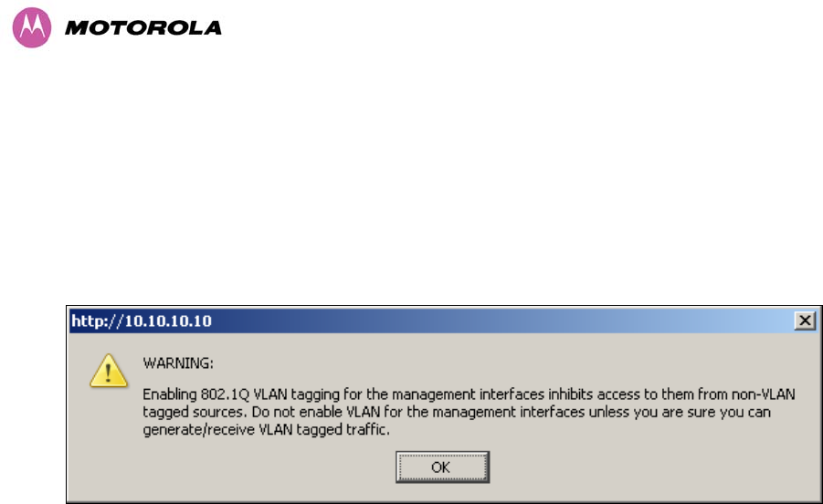This screenshot has width=823, height=504.
Task: Click the WARNING: heading label
Action: coord(178,363)
